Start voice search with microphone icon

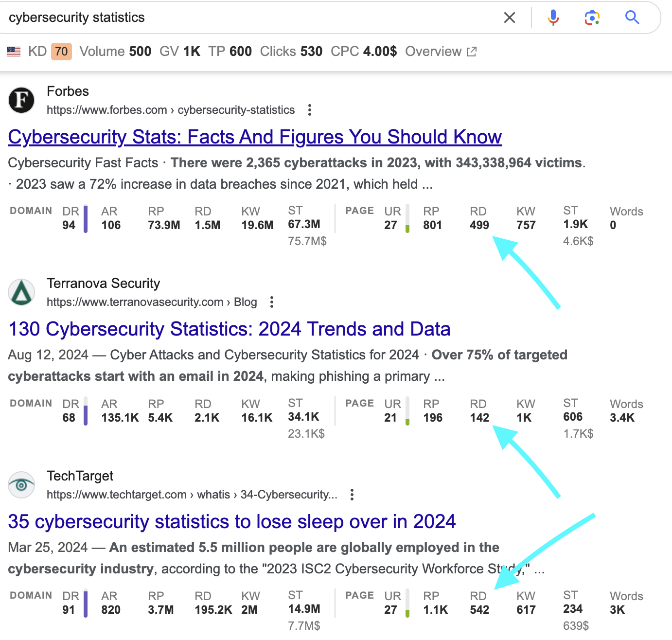(553, 18)
